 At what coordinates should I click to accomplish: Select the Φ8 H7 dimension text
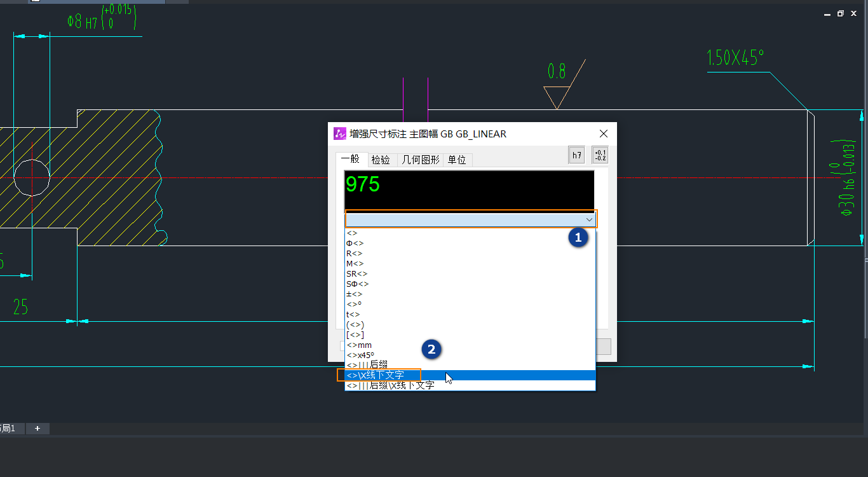point(102,18)
